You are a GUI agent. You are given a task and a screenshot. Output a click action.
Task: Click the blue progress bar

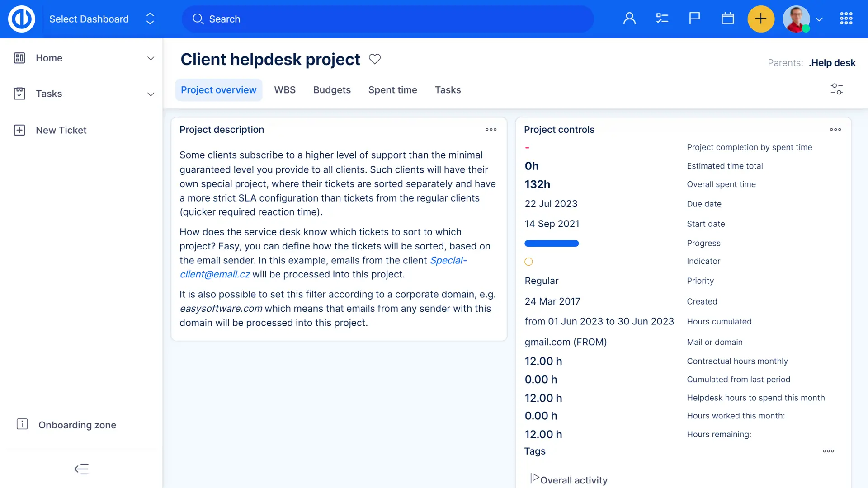(x=552, y=244)
